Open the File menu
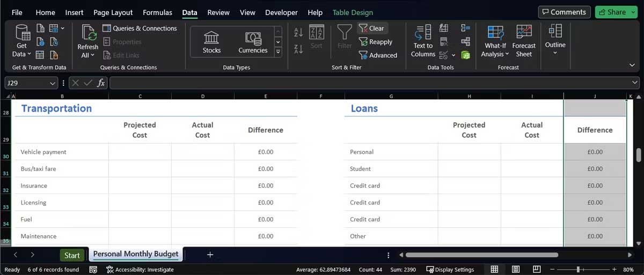This screenshot has height=275, width=644. [17, 12]
